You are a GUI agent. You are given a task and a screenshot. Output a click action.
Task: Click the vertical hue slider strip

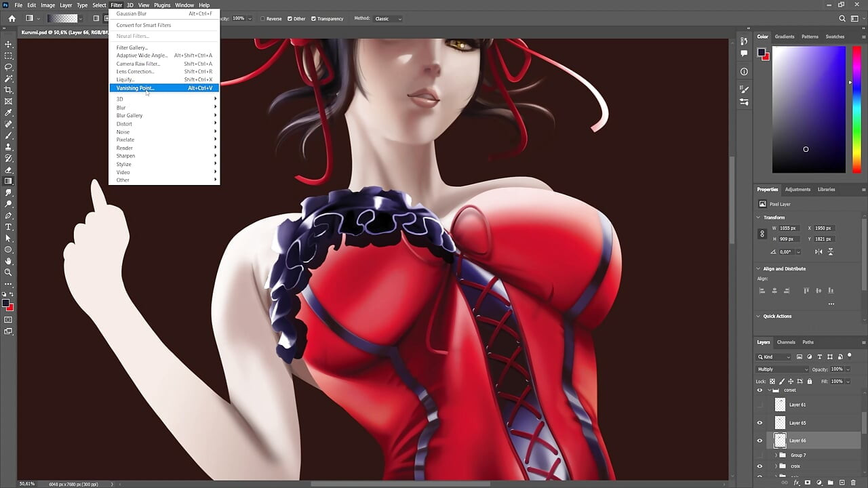(x=857, y=109)
